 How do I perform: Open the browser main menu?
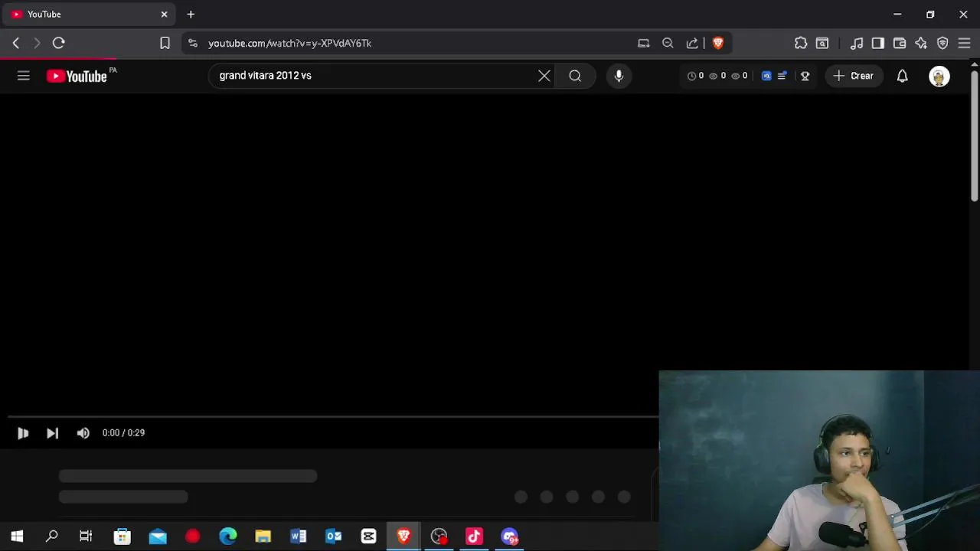(964, 44)
